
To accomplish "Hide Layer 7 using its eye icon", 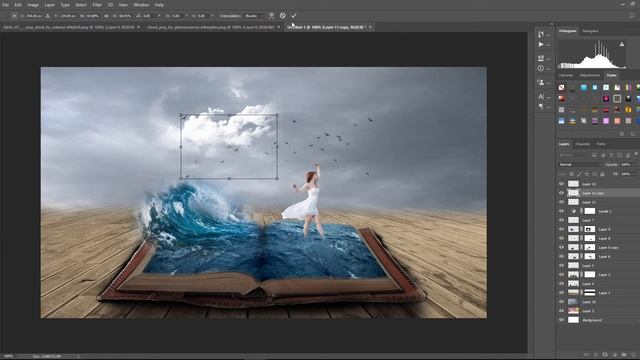I will pyautogui.click(x=562, y=220).
